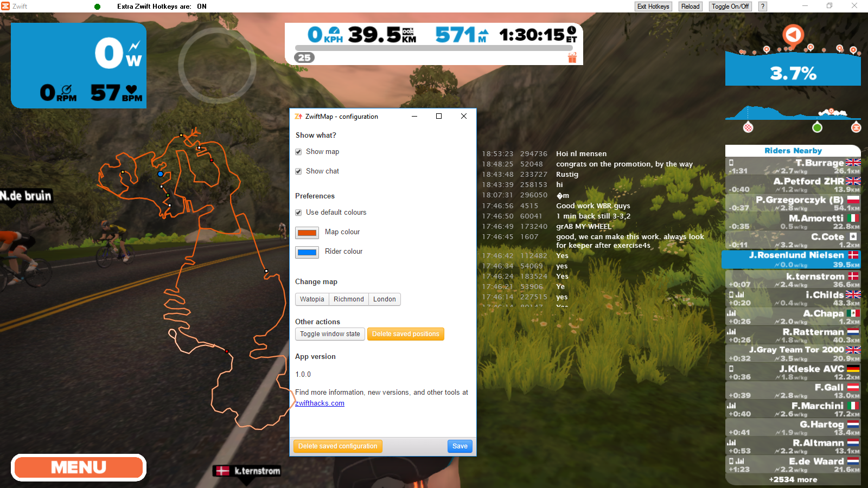The width and height of the screenshot is (868, 488).
Task: Click Delete saved configuration button
Action: pos(338,446)
